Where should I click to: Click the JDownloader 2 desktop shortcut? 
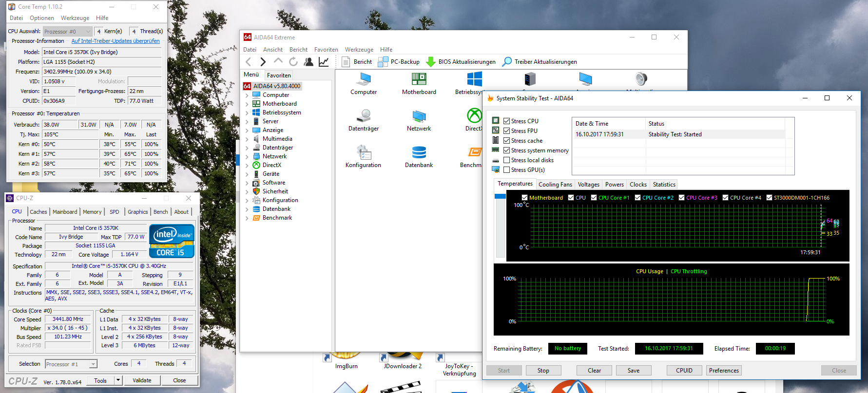pyautogui.click(x=403, y=361)
